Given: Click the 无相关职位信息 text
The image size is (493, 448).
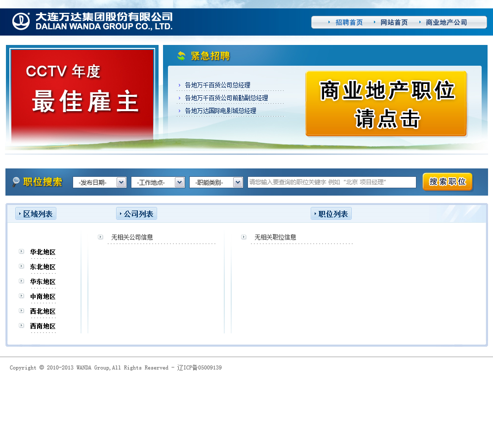Looking at the screenshot, I should tap(276, 238).
